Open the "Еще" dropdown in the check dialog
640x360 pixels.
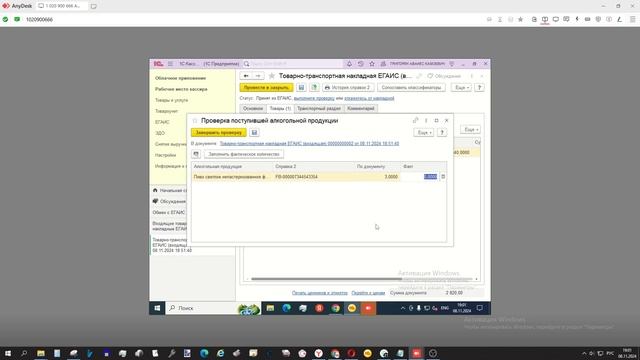[x=424, y=133]
